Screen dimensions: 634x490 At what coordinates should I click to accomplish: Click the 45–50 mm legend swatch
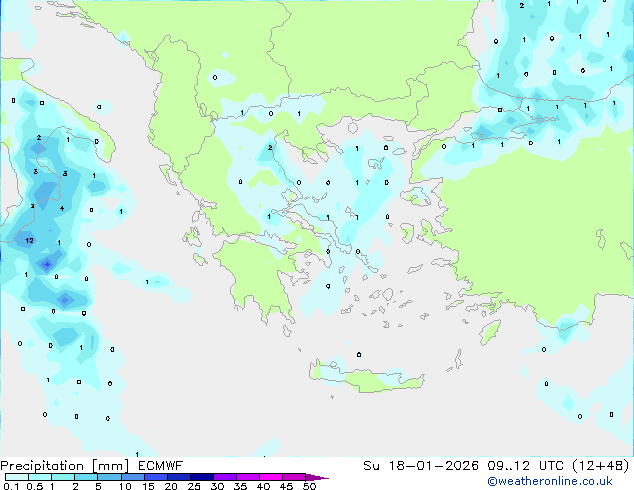tap(294, 477)
